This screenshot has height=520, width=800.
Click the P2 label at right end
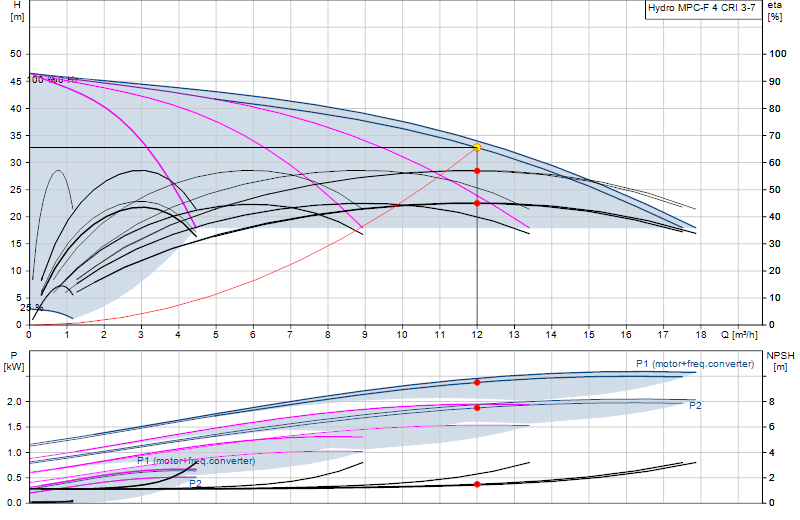[695, 406]
